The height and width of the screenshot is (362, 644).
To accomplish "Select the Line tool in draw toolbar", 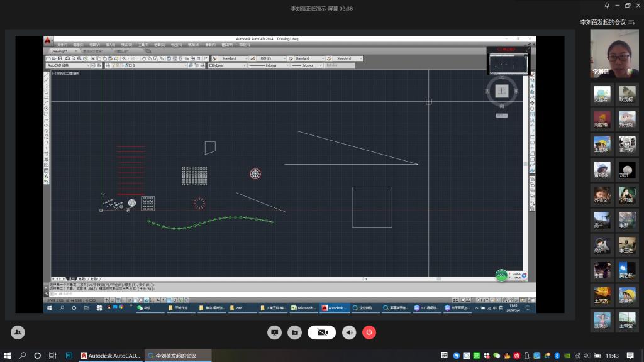I will point(47,75).
